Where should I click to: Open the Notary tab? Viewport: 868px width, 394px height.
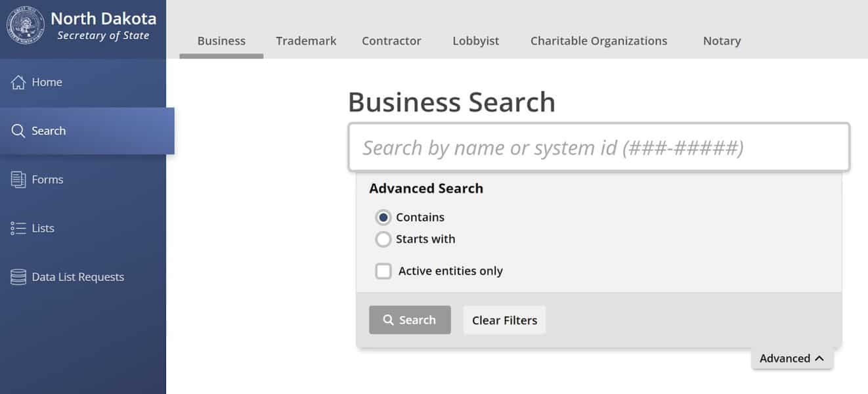tap(722, 41)
